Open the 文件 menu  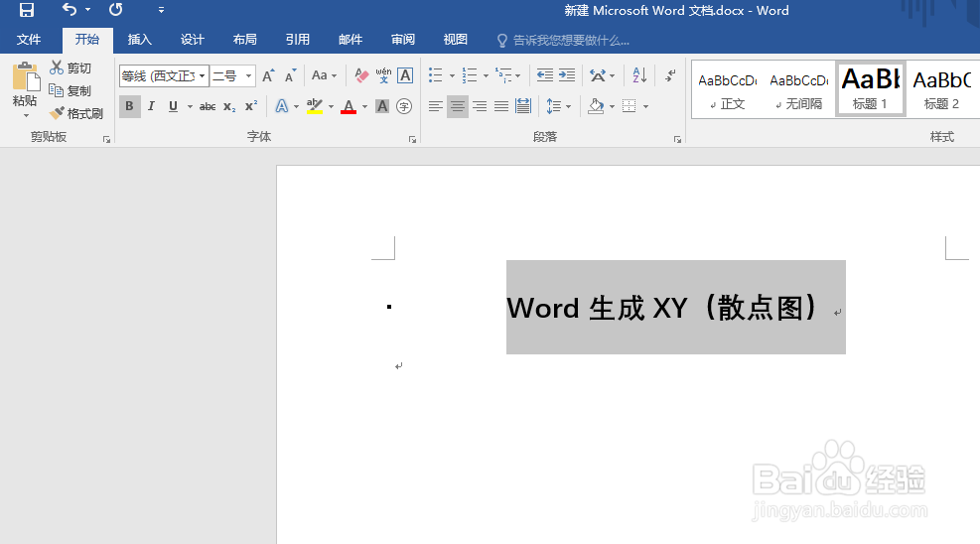[29, 40]
